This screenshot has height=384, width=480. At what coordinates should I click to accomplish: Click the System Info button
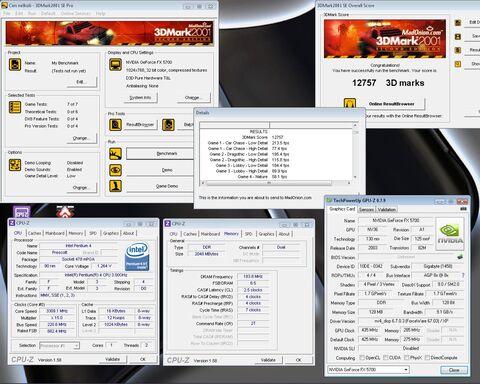click(140, 98)
